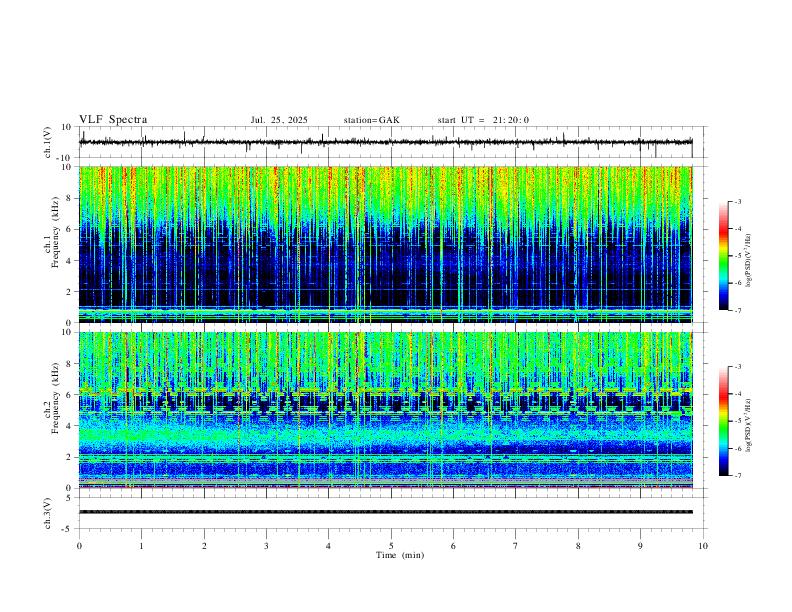Click the ch.1 "Frequency (kHz)" axis title
This screenshot has width=792, height=612.
point(56,233)
